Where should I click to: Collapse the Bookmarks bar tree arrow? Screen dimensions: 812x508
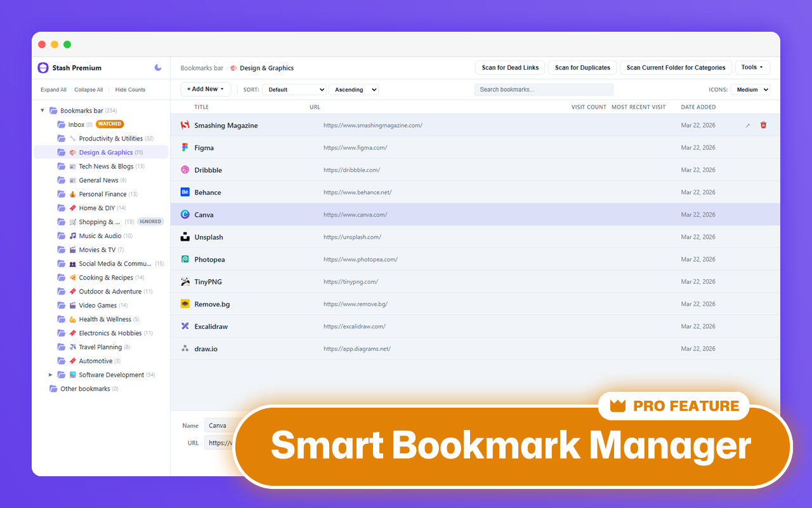pyautogui.click(x=43, y=110)
